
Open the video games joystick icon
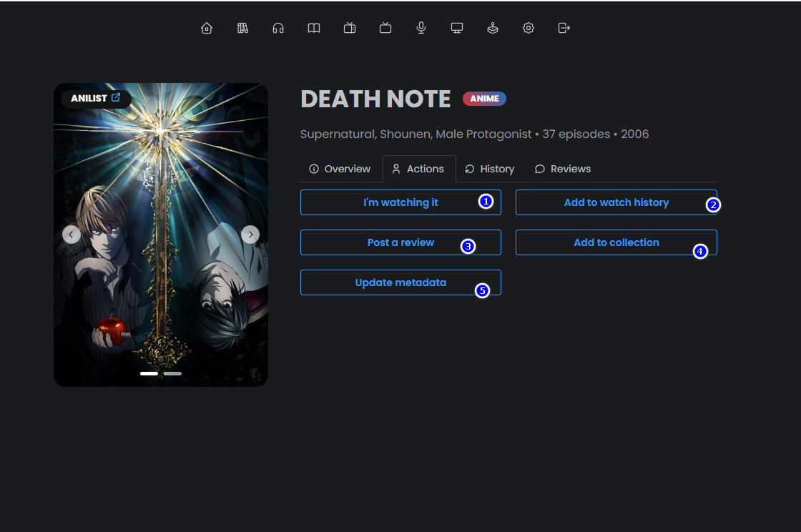(493, 28)
